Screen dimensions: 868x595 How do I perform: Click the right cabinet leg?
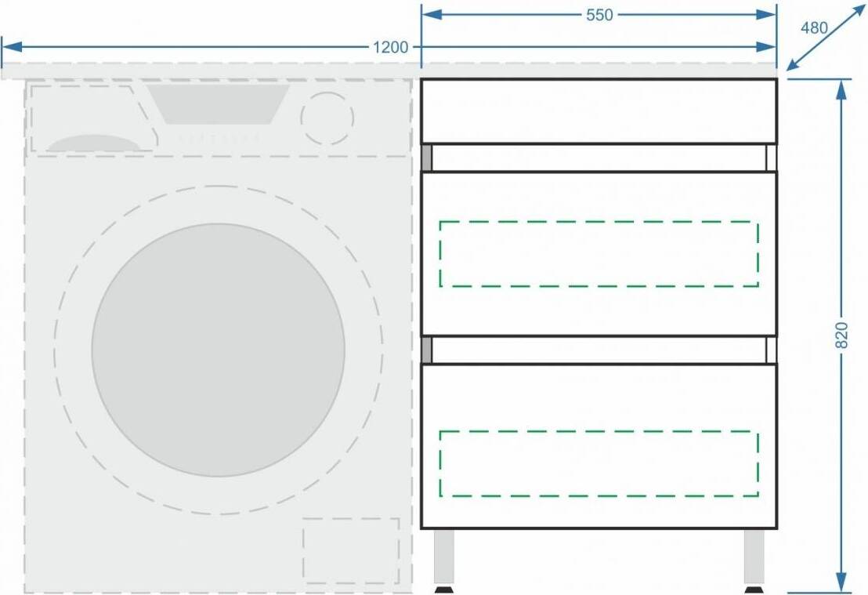pos(754,557)
